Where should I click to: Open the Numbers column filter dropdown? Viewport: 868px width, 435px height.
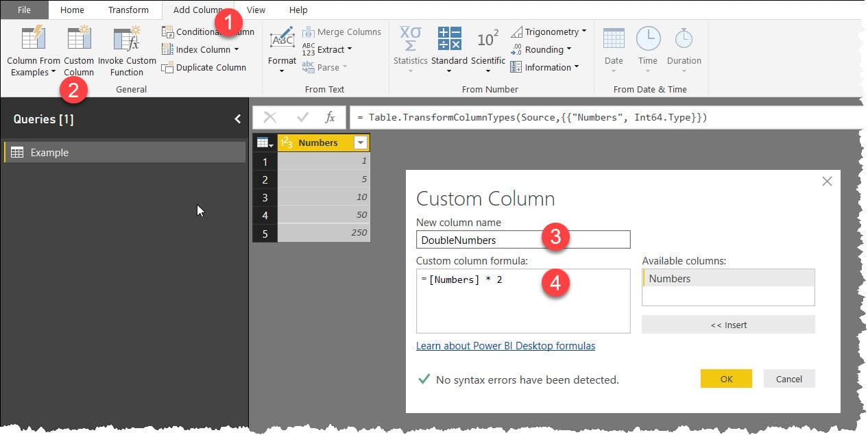click(360, 142)
